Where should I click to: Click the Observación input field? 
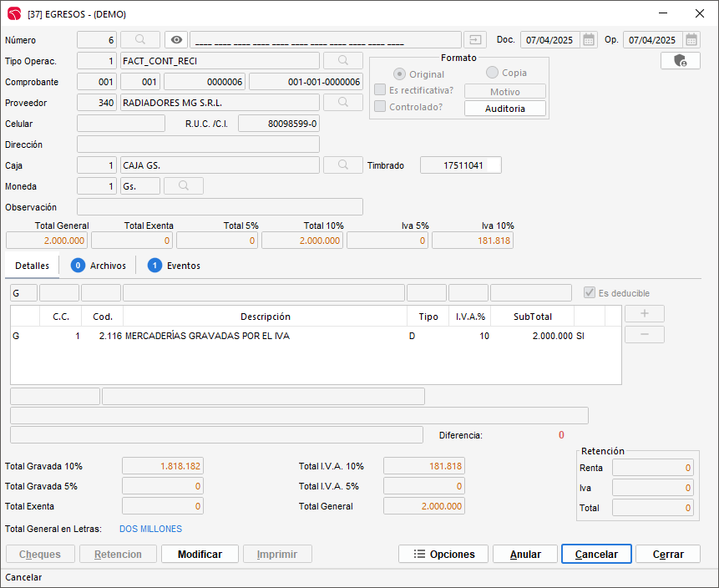[x=220, y=207]
